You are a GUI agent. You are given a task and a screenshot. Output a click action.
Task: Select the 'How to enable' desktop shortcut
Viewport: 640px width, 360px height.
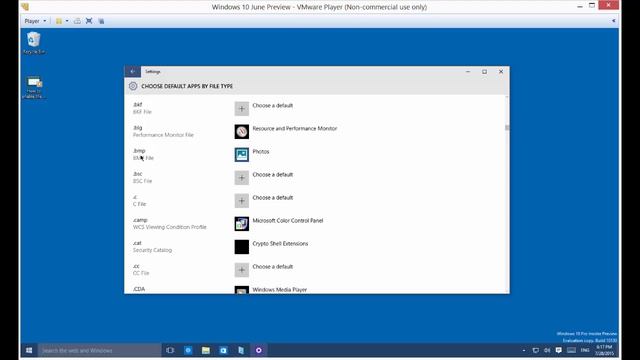click(x=33, y=87)
